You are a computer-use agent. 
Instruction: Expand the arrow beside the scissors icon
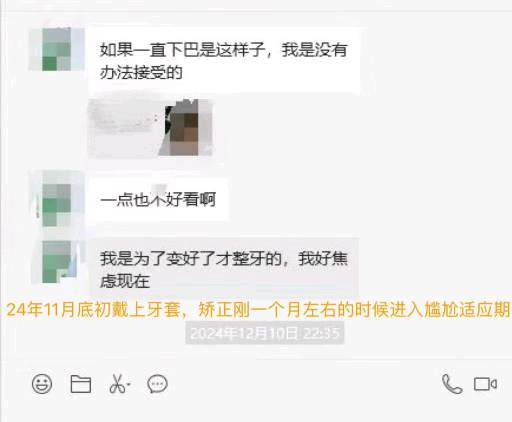(x=129, y=384)
